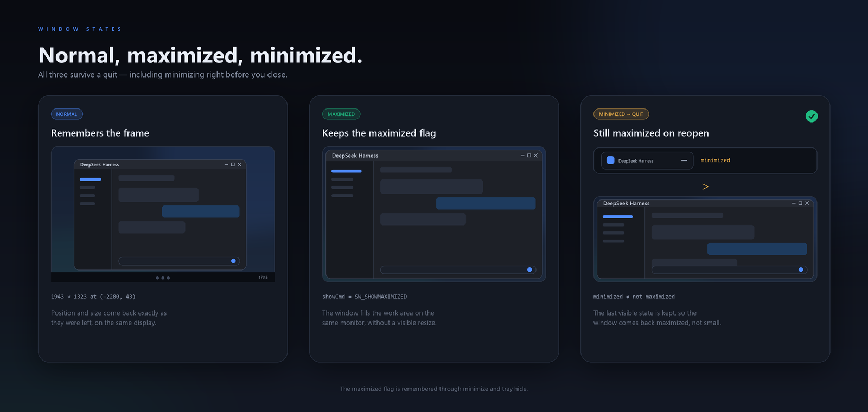Close the window in the Maximized card

[x=535, y=156]
